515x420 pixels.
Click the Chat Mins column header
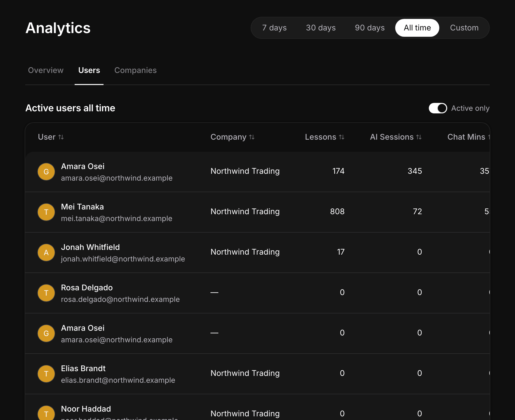(x=468, y=137)
